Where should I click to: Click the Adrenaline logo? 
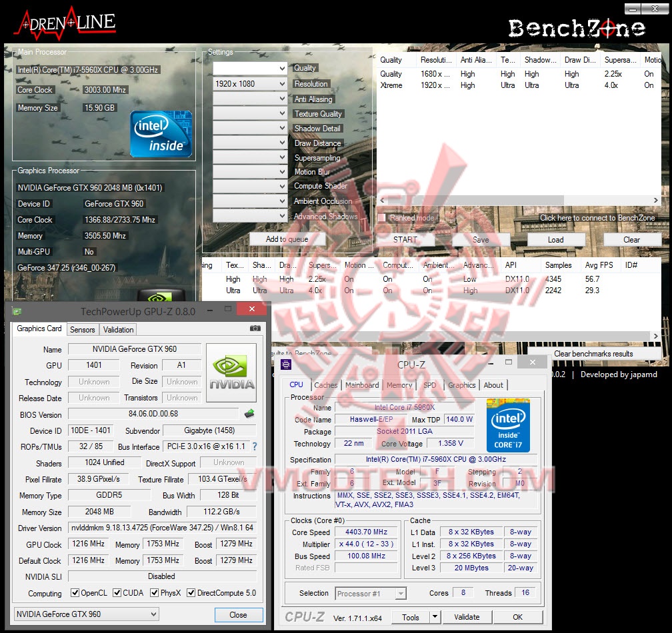pyautogui.click(x=65, y=25)
